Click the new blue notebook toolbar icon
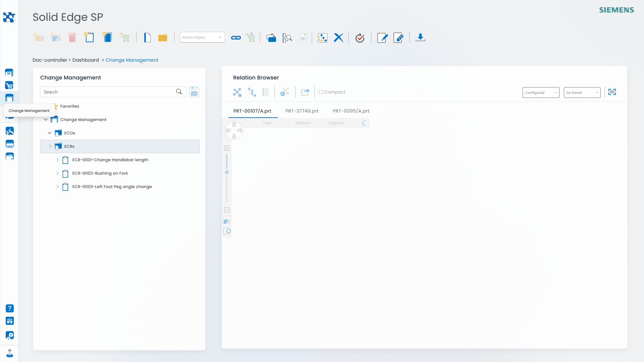The width and height of the screenshot is (644, 362). click(x=107, y=37)
